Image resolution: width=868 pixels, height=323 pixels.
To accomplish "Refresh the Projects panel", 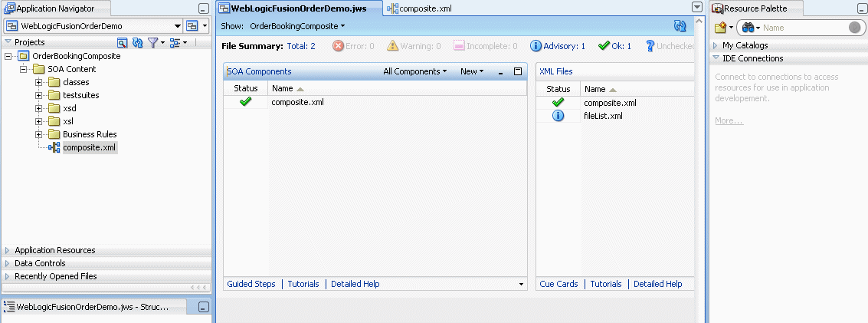I will click(x=137, y=43).
